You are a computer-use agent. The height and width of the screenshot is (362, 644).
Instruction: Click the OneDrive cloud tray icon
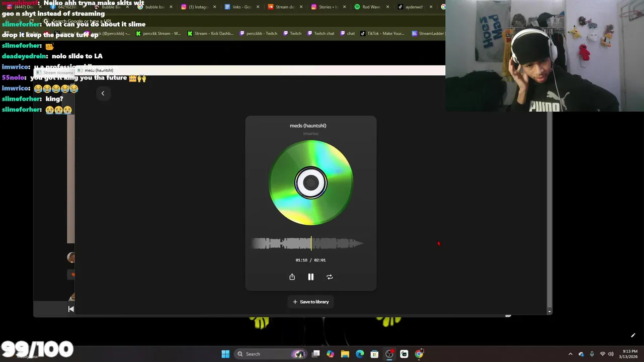(582, 354)
